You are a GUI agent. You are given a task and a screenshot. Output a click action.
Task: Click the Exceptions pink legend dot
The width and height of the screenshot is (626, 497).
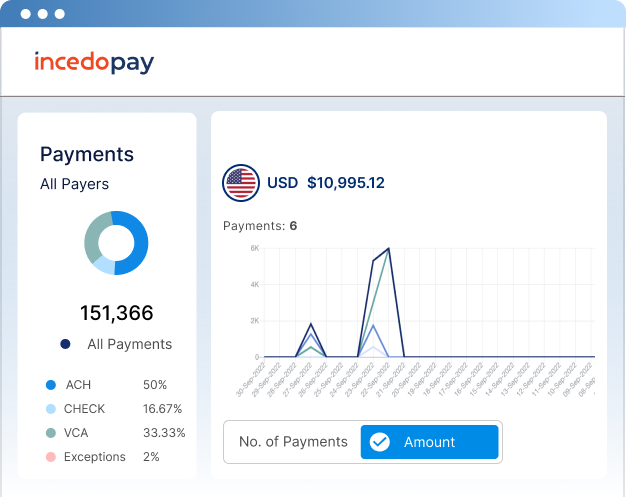(x=51, y=457)
